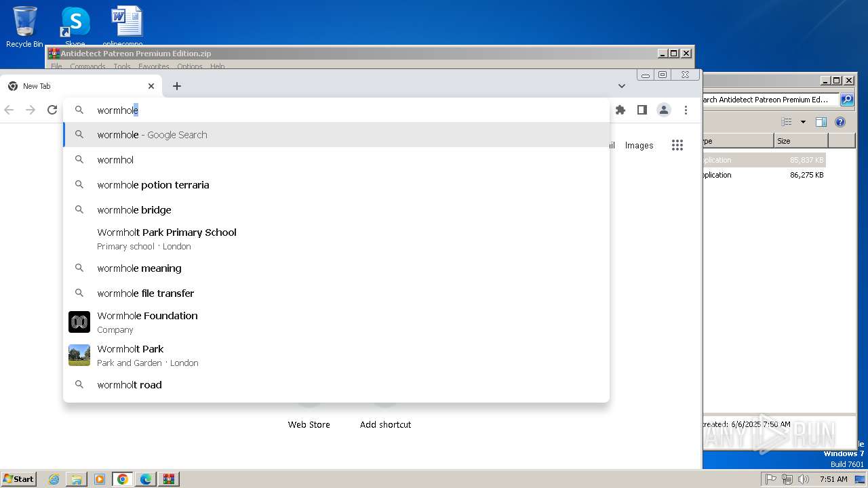Open Options menu in WinRAR window
Image resolution: width=868 pixels, height=488 pixels.
coord(190,66)
